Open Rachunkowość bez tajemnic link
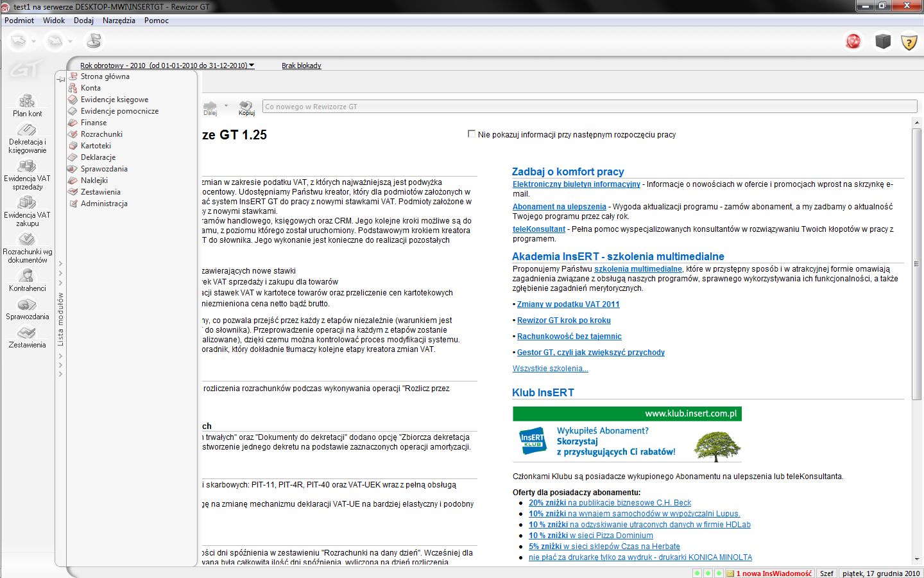This screenshot has width=924, height=578. tap(569, 337)
